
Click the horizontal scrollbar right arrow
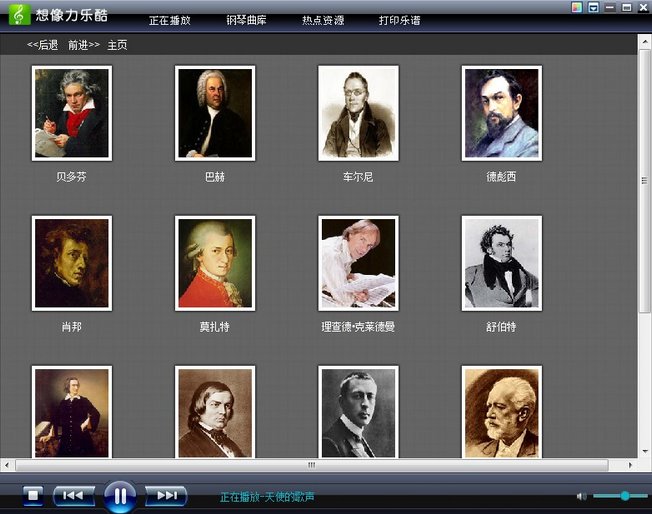click(630, 465)
